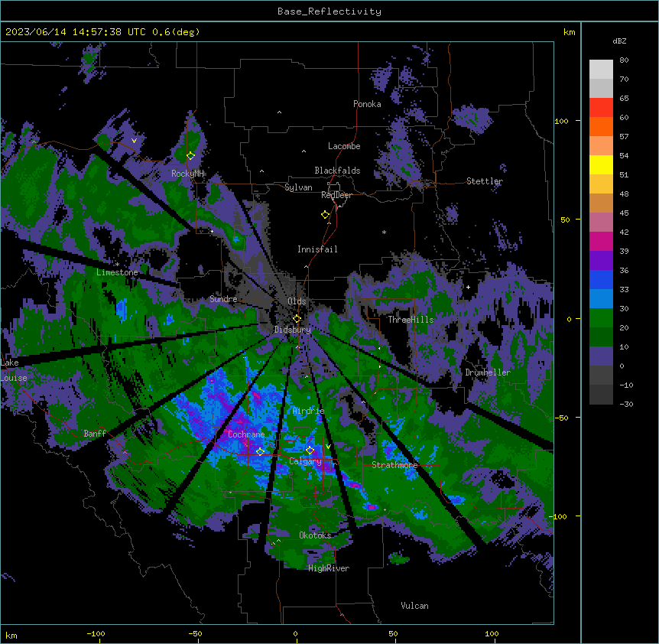Click the white asterisk marker above Limestone

coord(117,265)
